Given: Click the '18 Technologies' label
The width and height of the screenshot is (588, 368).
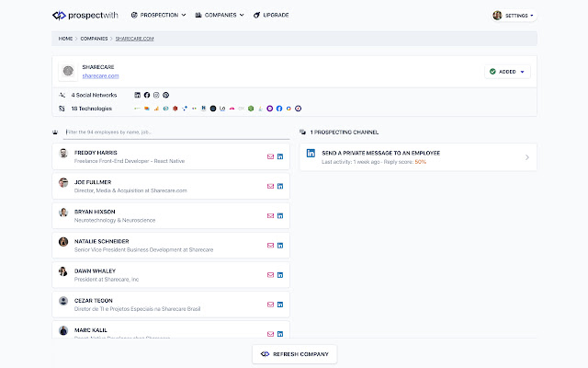Looking at the screenshot, I should [92, 109].
